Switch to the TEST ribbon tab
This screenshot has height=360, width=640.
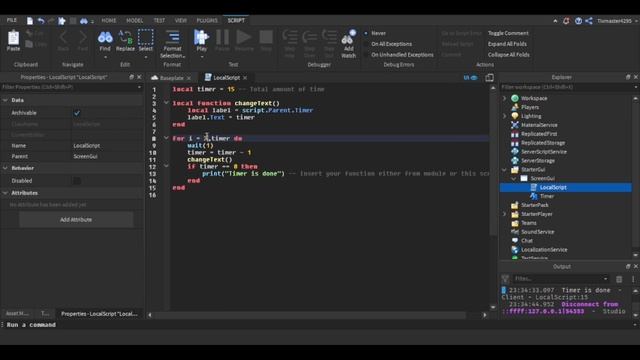click(159, 20)
